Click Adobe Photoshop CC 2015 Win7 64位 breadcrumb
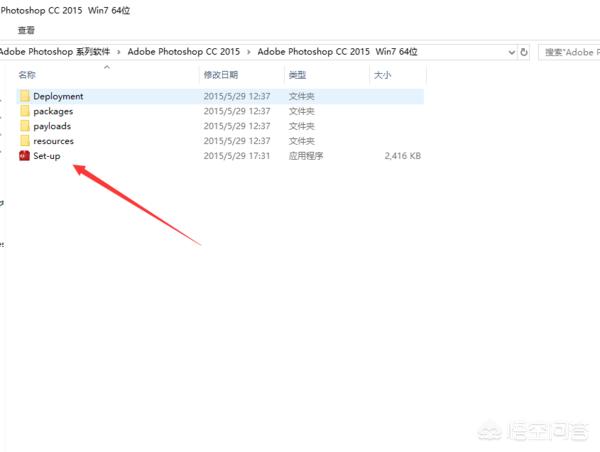 pos(337,52)
